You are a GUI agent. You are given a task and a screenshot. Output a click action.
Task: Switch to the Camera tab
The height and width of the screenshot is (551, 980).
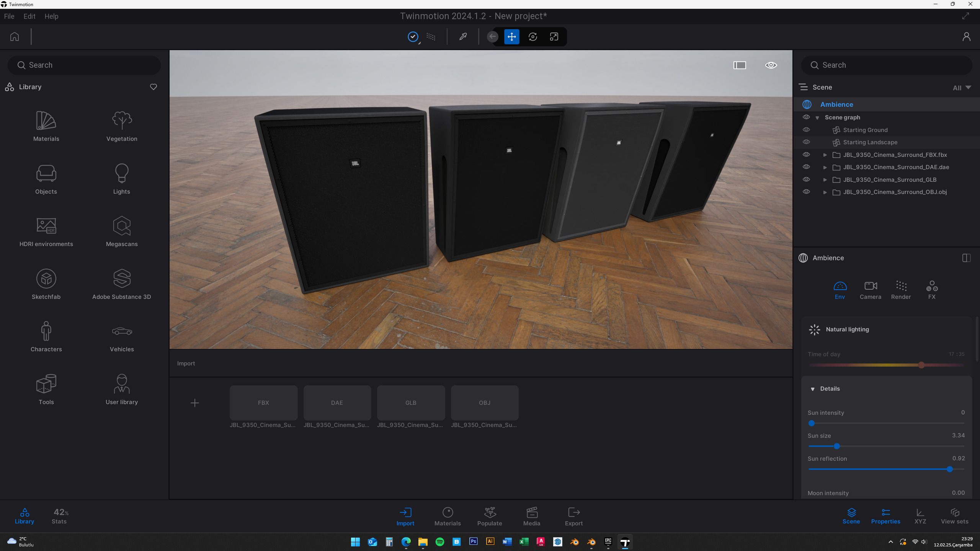(x=871, y=290)
